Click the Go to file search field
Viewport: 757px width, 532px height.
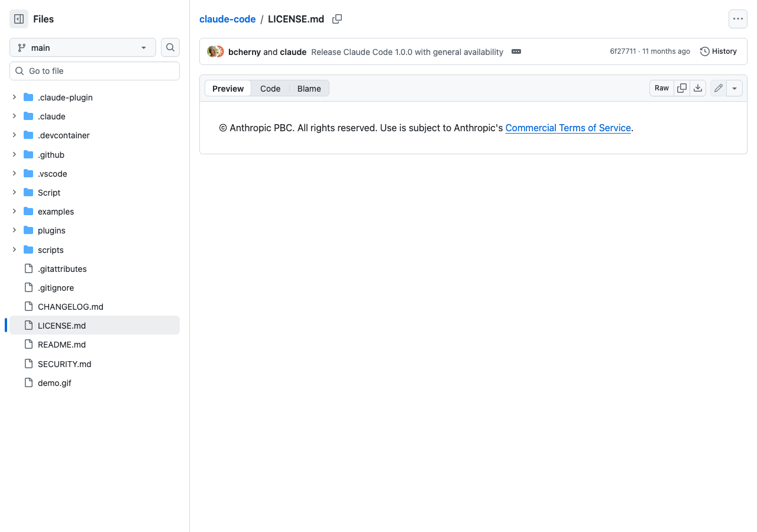coord(95,71)
